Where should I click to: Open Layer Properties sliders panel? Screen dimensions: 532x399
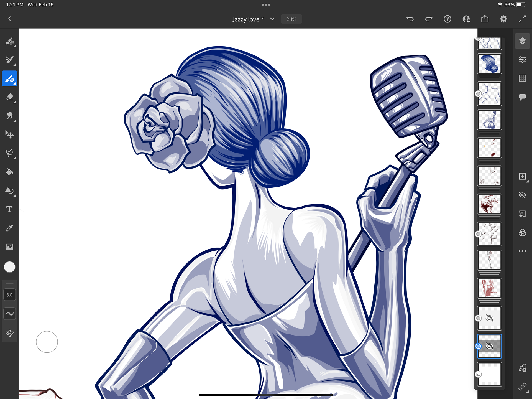click(522, 60)
